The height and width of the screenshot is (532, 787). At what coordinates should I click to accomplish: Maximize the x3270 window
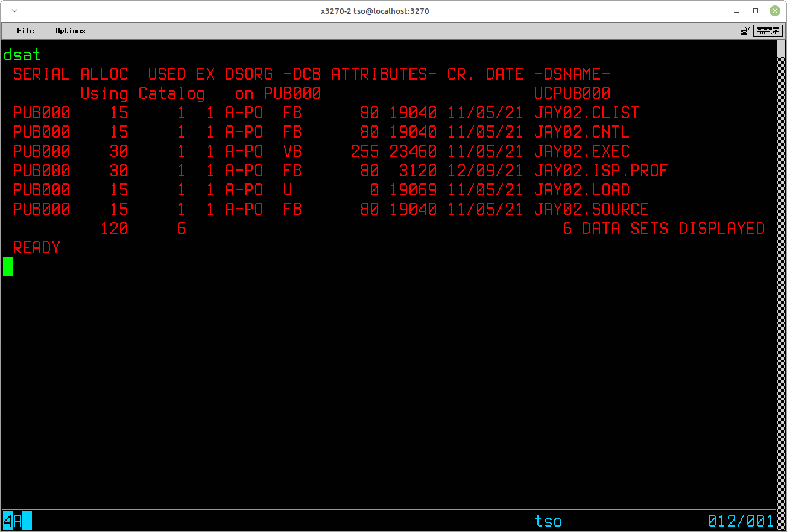(x=756, y=11)
